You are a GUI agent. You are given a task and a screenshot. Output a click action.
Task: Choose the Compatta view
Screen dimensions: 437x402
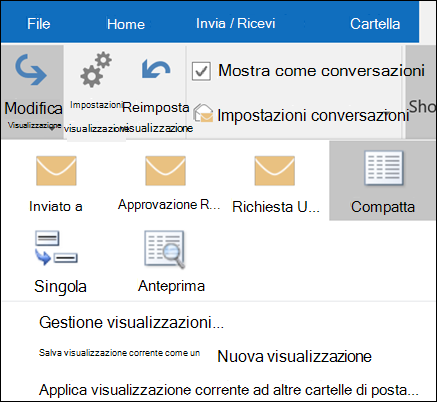383,181
